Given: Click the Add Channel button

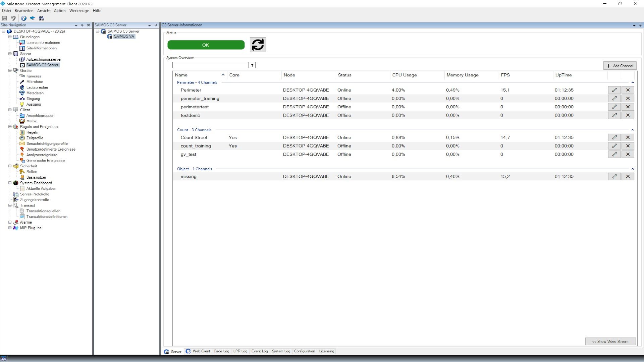Looking at the screenshot, I should tap(620, 66).
